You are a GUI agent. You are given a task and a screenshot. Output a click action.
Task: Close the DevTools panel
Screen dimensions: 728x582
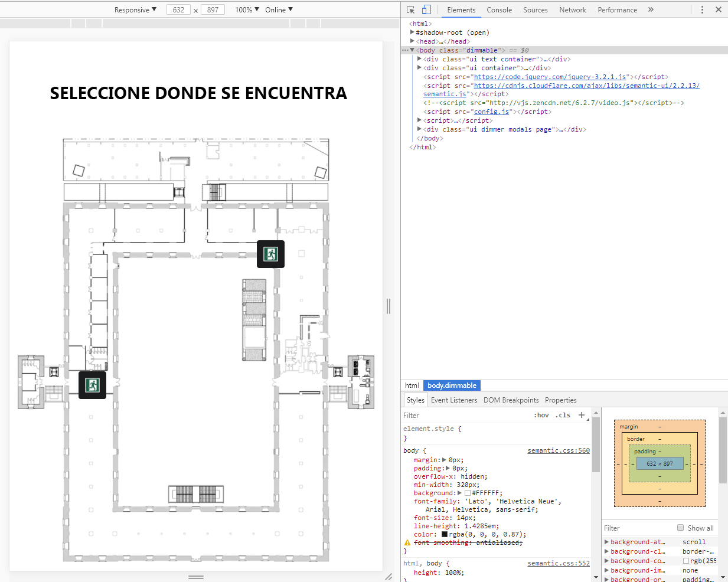tap(719, 9)
